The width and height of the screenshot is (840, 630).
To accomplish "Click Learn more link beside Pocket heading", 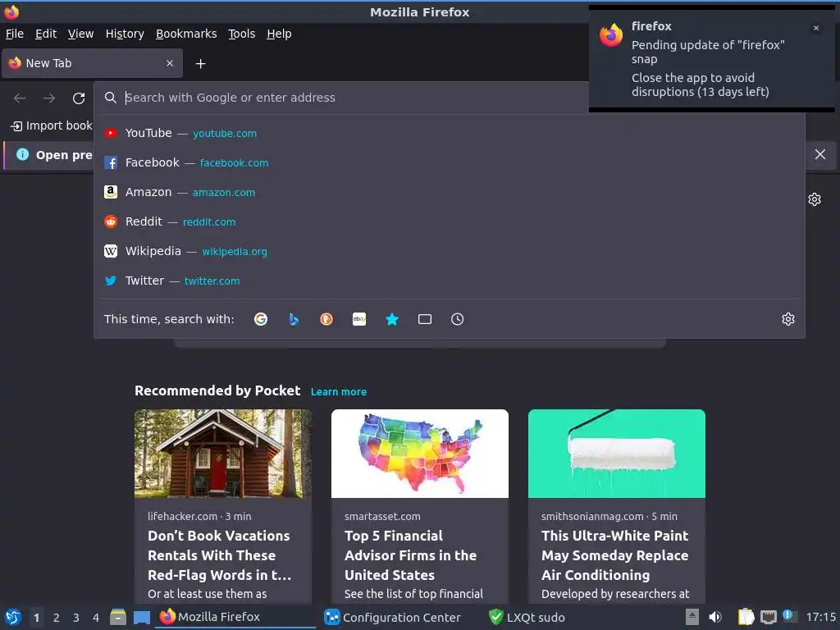I will pyautogui.click(x=339, y=391).
